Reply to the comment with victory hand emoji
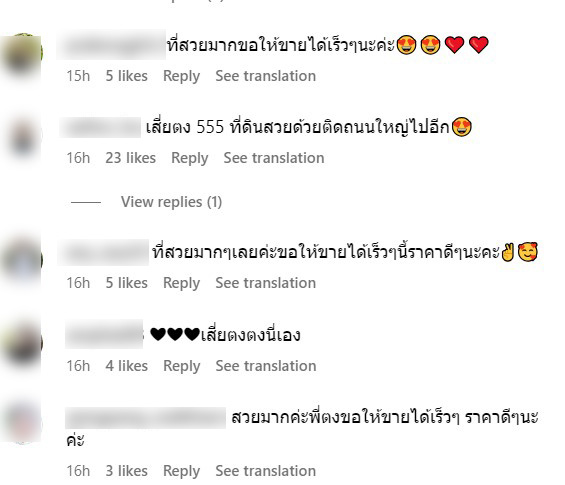 181,283
